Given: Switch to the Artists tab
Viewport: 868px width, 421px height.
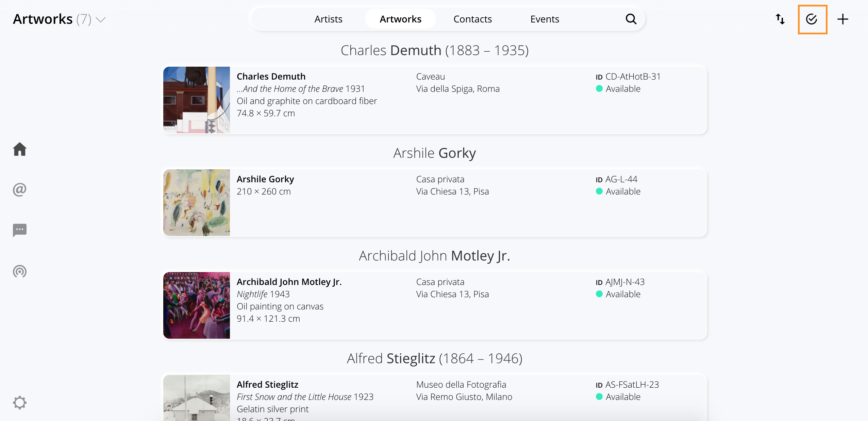Looking at the screenshot, I should (x=328, y=19).
